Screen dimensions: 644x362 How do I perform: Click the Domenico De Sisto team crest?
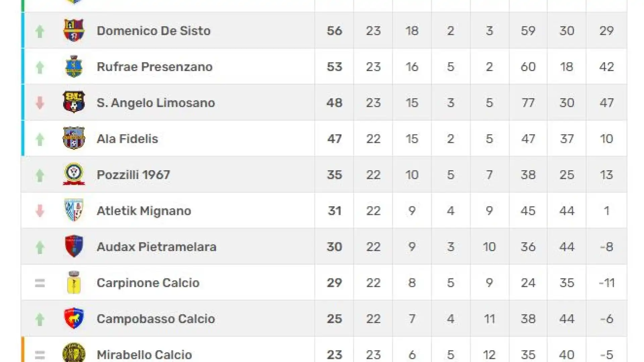(x=74, y=31)
